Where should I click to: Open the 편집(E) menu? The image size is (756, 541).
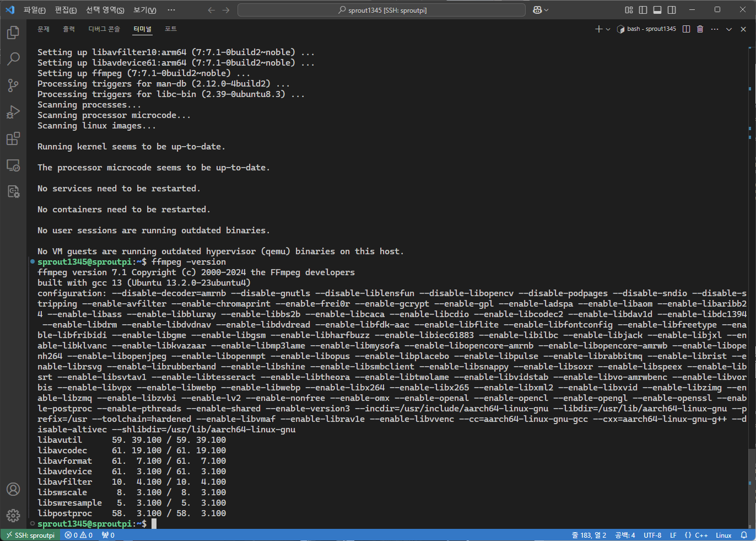coord(66,10)
